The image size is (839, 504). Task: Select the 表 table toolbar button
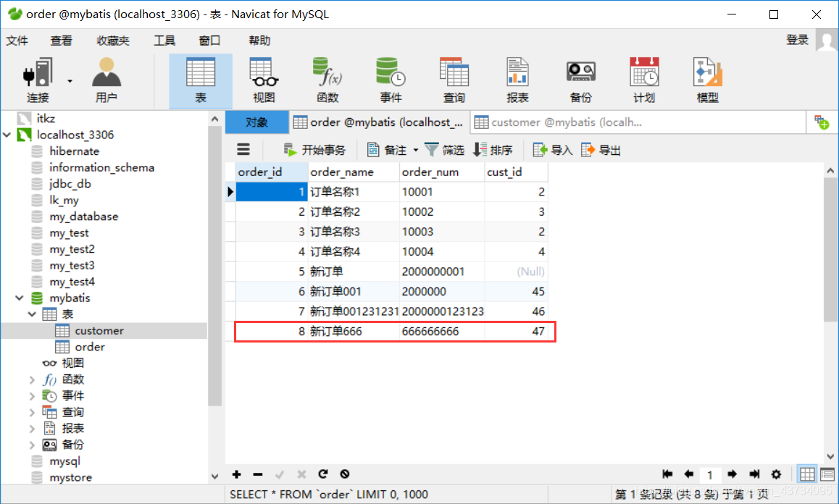point(201,80)
